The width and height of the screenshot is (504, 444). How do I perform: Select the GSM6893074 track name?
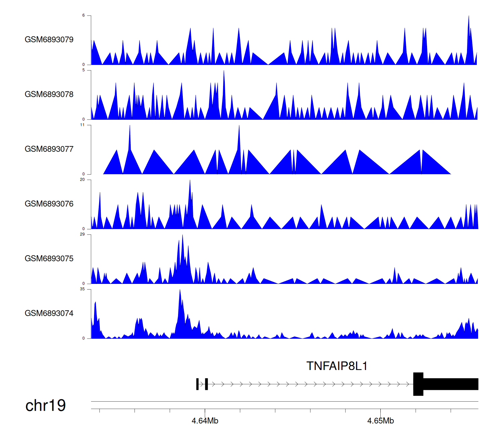tap(49, 313)
